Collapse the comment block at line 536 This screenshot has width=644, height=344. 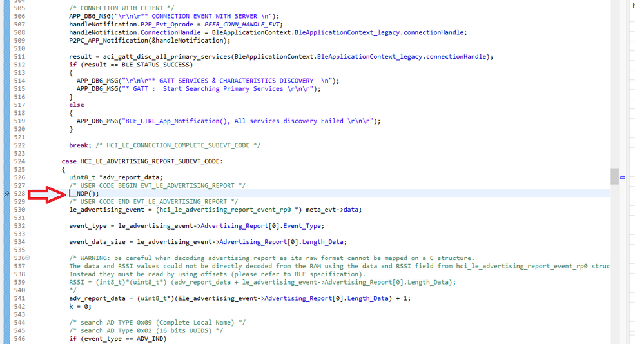[28, 258]
